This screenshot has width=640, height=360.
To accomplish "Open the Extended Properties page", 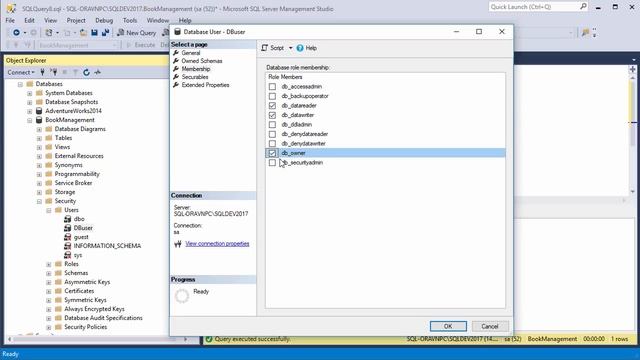I will pyautogui.click(x=205, y=85).
